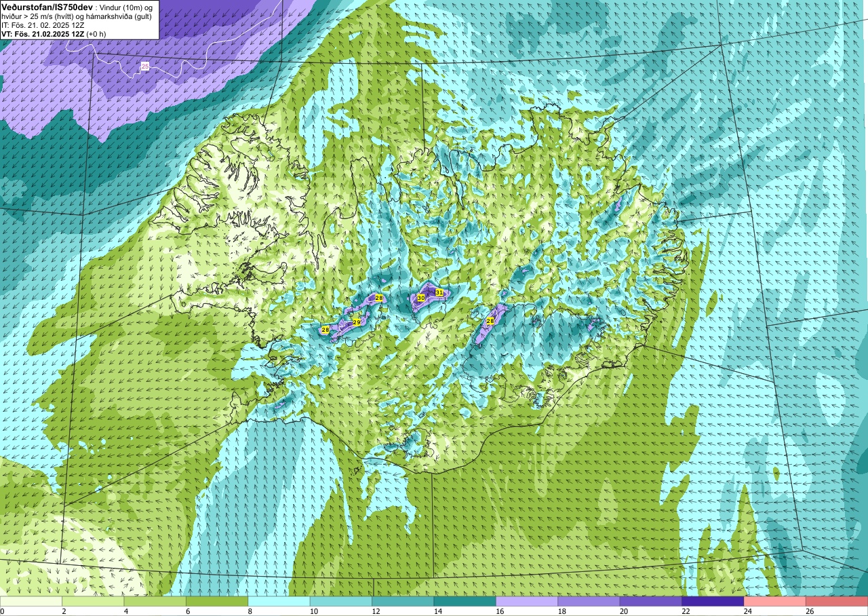This screenshot has height=616, width=868.
Task: Click the '10' value on the legend scale
Action: [x=314, y=611]
